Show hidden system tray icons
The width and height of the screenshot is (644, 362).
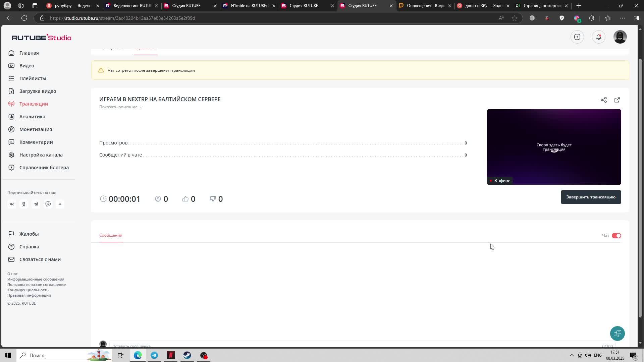point(572,355)
